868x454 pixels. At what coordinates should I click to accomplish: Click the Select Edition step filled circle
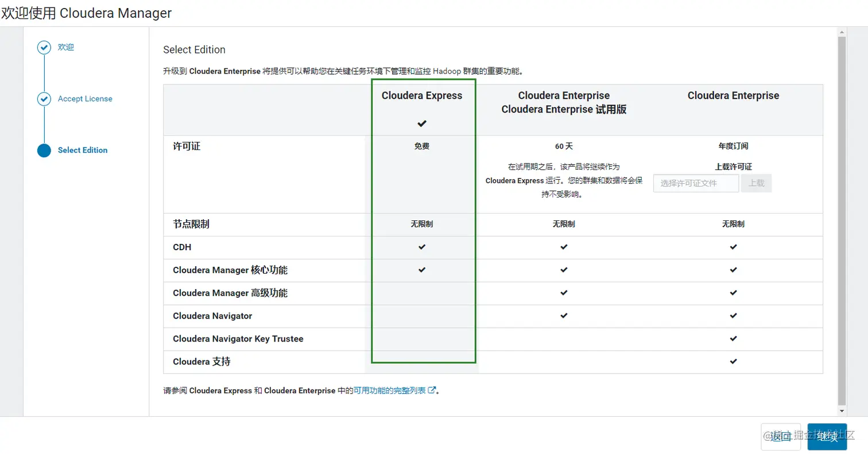click(44, 150)
